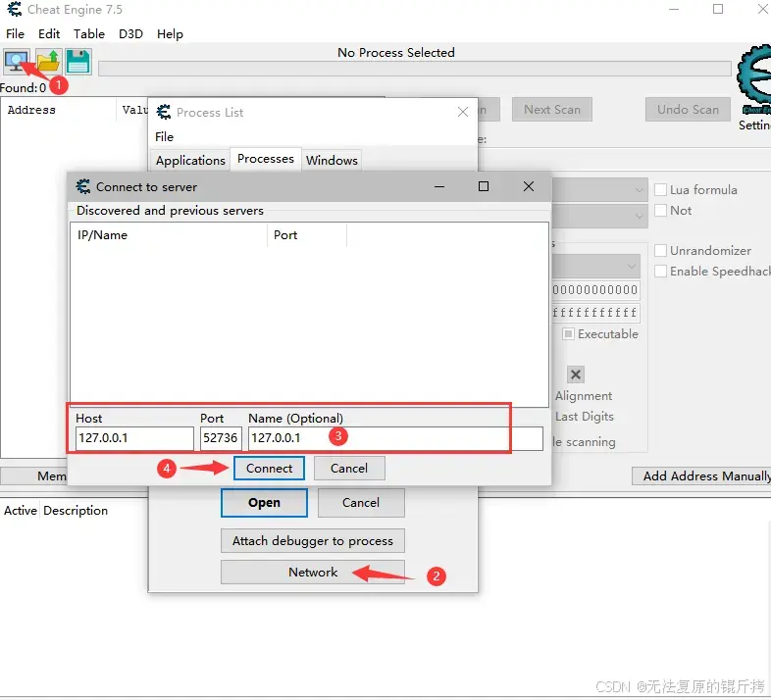The width and height of the screenshot is (771, 700).
Task: Close the Connect to server dialog
Action: [x=529, y=186]
